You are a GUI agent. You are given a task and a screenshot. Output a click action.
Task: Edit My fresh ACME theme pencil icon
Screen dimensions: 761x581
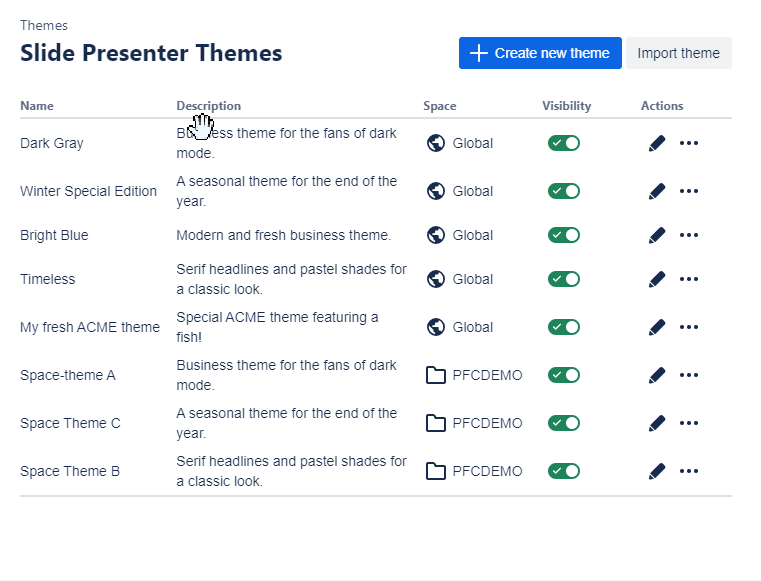pyautogui.click(x=656, y=327)
